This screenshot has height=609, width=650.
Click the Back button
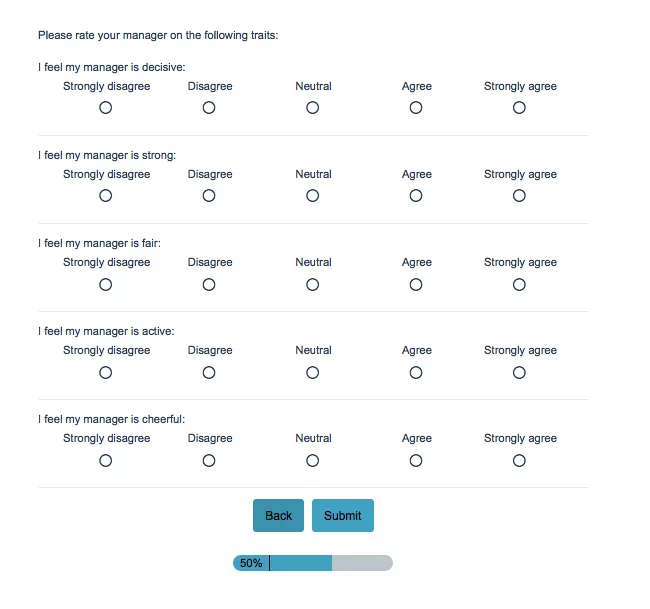pos(278,516)
